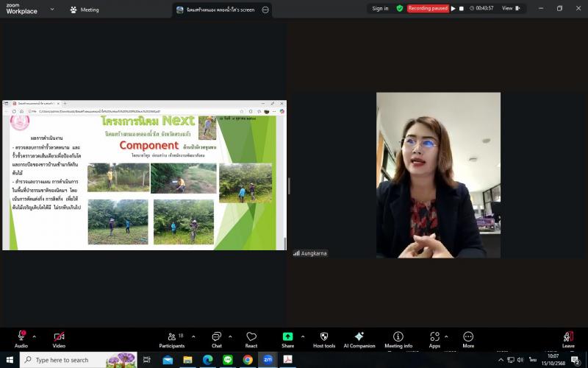Click the Sign in button

tap(380, 8)
